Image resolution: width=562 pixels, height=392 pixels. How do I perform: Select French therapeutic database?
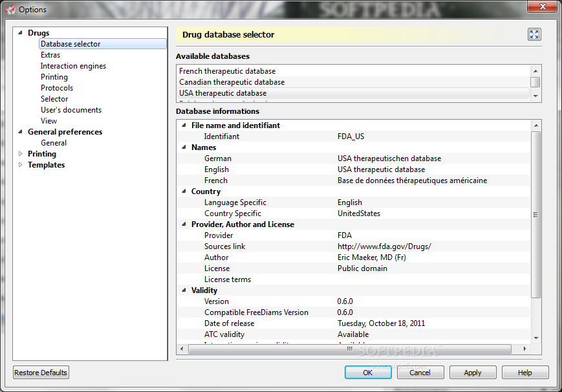[x=353, y=71]
